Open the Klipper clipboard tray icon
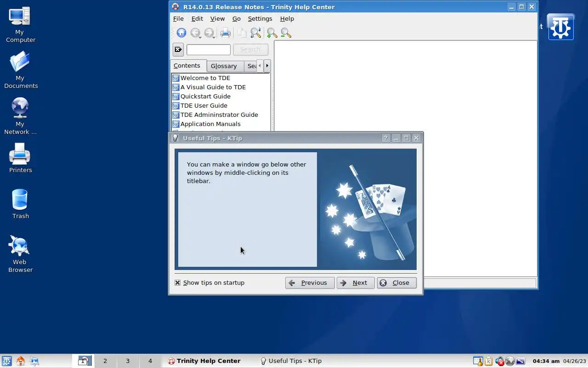 tap(489, 361)
